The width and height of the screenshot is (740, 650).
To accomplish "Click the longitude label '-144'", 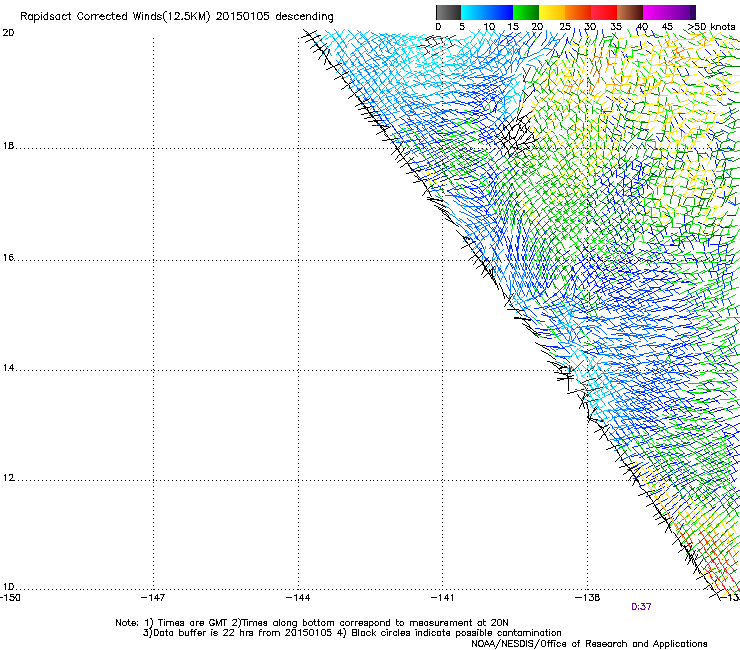I will [298, 598].
